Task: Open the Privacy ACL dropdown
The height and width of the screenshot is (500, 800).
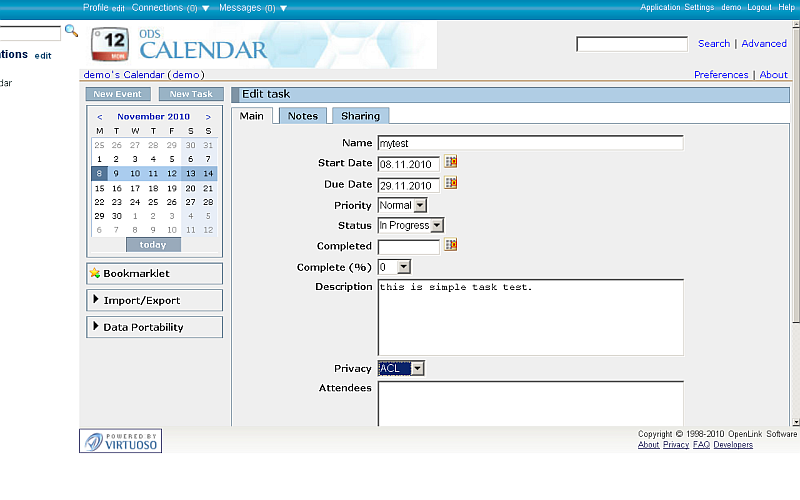Action: tap(402, 368)
